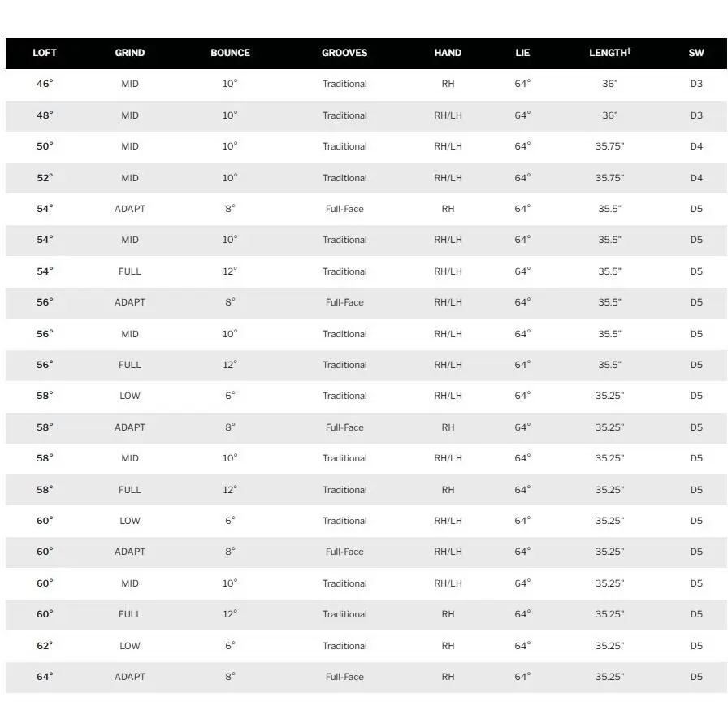Screen dimensions: 728x728
Task: Click the SW column header
Action: tap(696, 53)
